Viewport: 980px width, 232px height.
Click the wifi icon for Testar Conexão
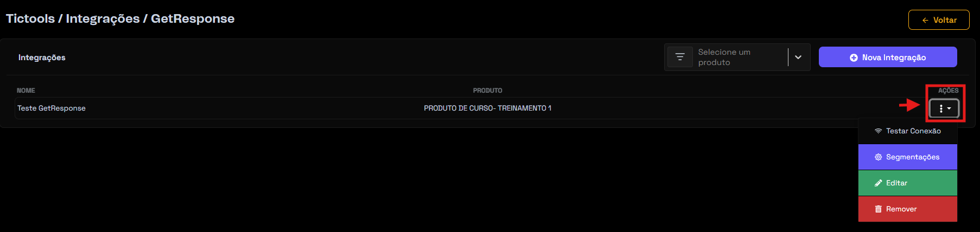[878, 131]
